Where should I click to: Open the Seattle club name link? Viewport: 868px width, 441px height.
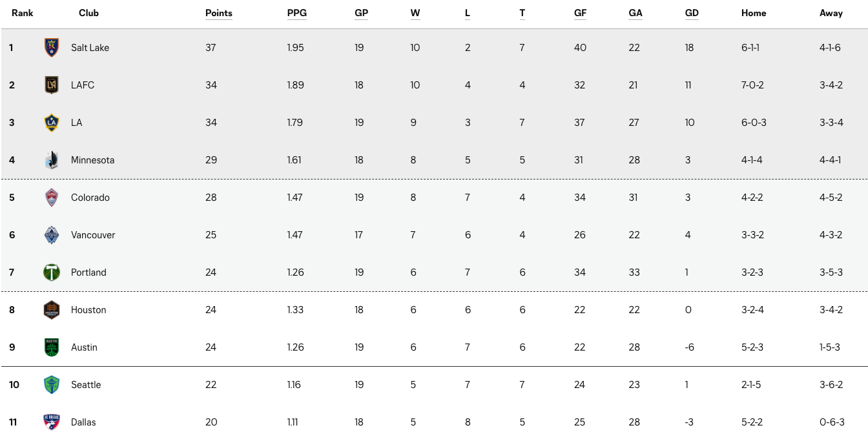(86, 385)
